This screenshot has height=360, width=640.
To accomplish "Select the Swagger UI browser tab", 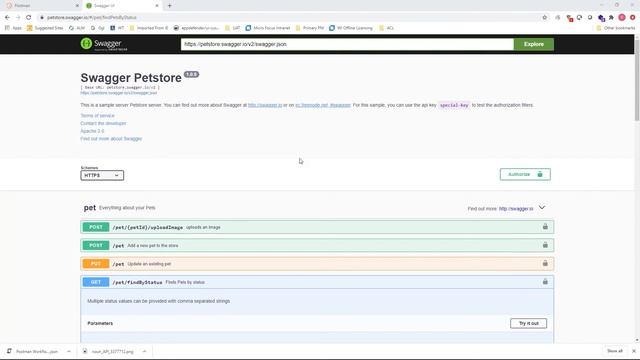I will coord(122,6).
